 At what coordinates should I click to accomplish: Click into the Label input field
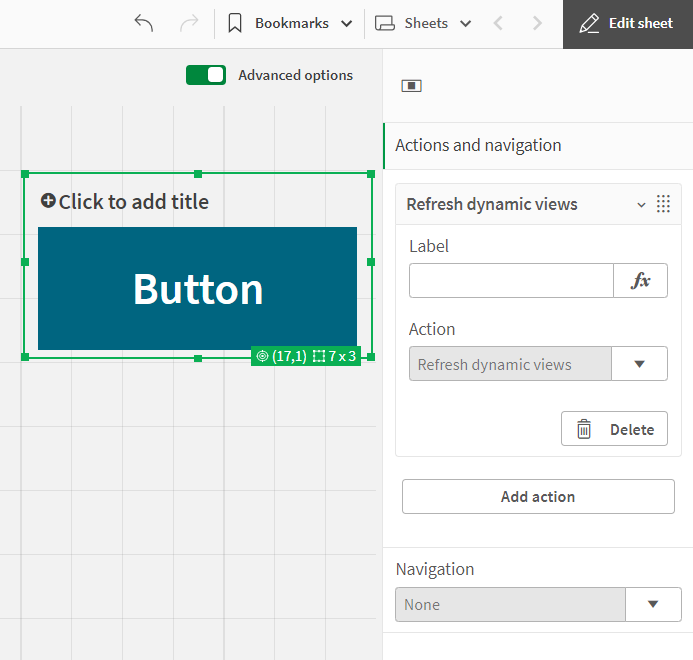tap(510, 281)
